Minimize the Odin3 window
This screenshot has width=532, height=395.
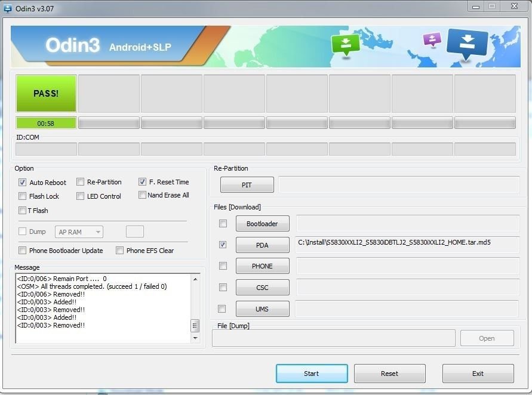(x=476, y=6)
